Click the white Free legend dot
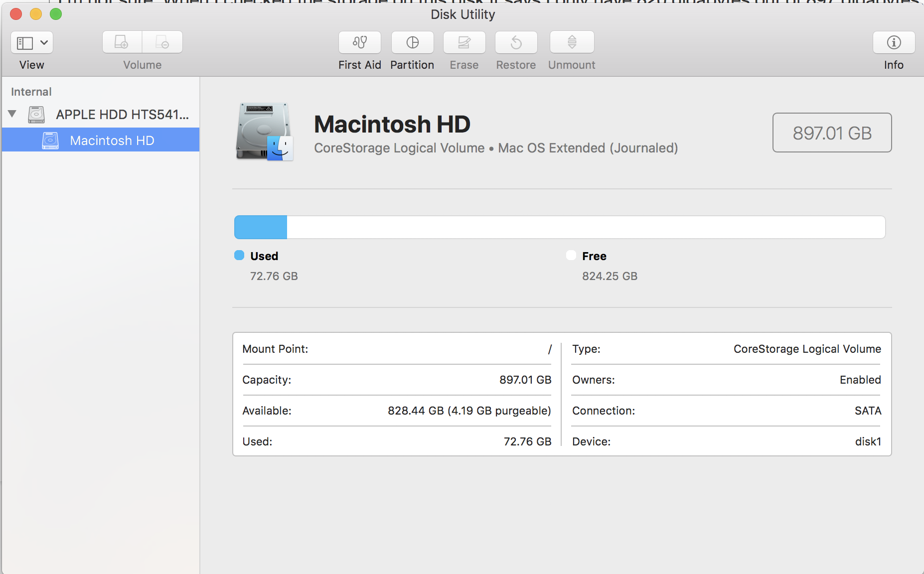 pyautogui.click(x=571, y=256)
